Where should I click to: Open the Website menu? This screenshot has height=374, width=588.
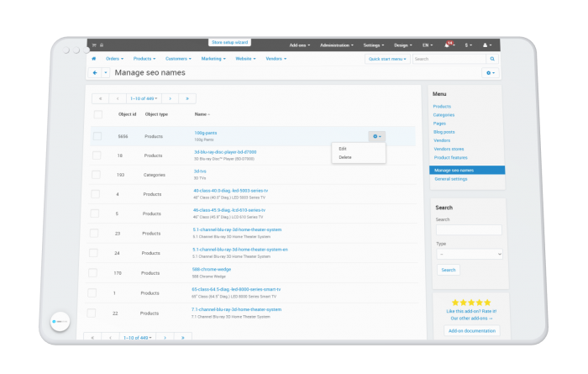[245, 59]
